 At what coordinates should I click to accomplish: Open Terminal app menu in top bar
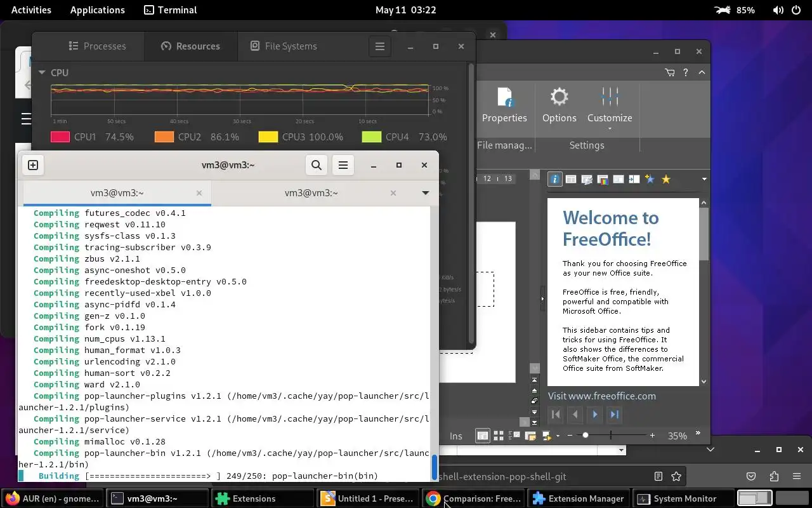pos(171,10)
